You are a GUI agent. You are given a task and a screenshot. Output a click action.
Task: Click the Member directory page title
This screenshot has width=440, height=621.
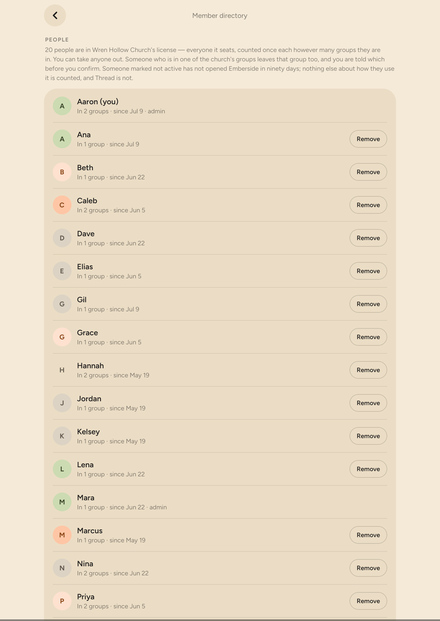[220, 15]
